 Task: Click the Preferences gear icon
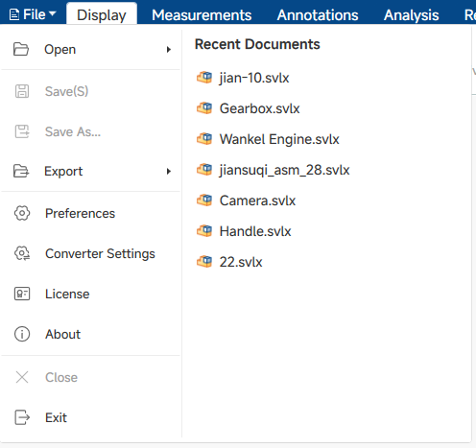[22, 213]
